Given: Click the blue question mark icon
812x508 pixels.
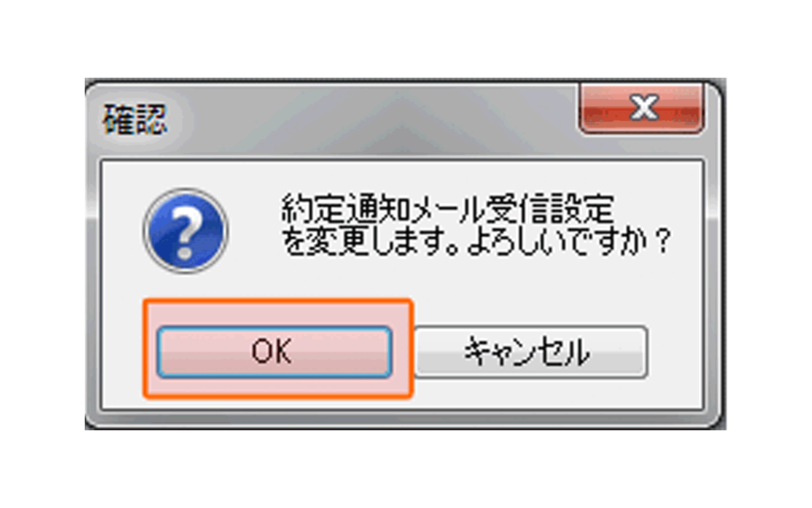Looking at the screenshot, I should click(186, 231).
